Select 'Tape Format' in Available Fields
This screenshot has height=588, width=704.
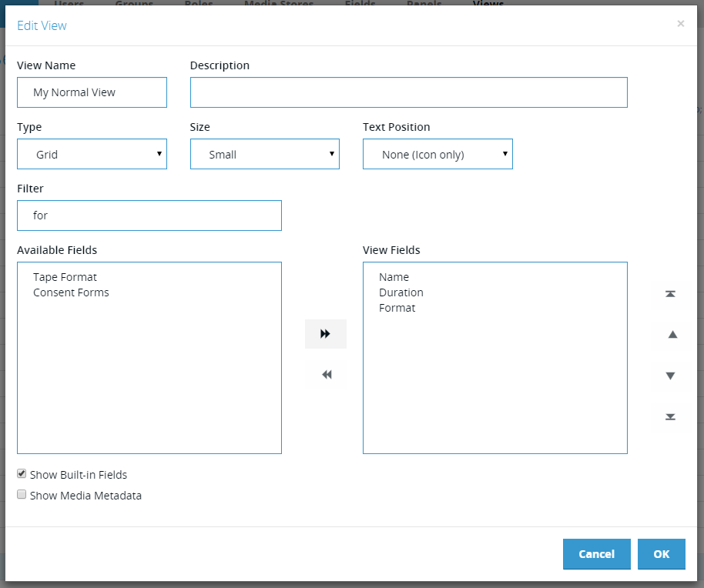pyautogui.click(x=65, y=277)
